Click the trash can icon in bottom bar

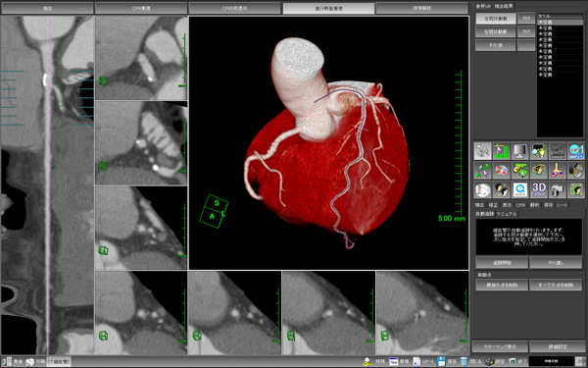click(464, 361)
